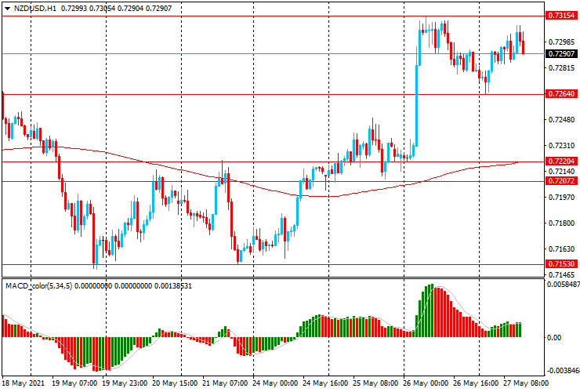The height and width of the screenshot is (392, 580).
Task: Click the 0.72985 price axis value
Action: point(562,42)
